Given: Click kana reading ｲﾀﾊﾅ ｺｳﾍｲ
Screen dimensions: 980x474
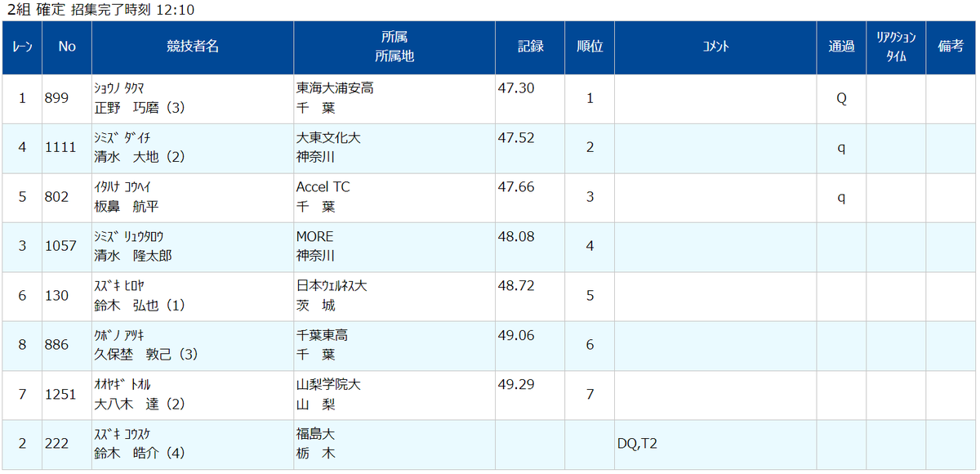Looking at the screenshot, I should point(123,187).
